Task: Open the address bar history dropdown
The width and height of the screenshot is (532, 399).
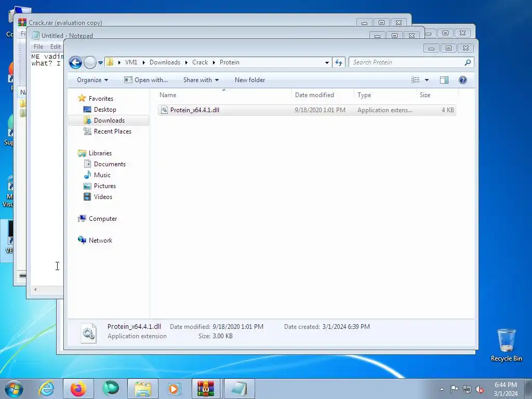Action: pyautogui.click(x=327, y=63)
